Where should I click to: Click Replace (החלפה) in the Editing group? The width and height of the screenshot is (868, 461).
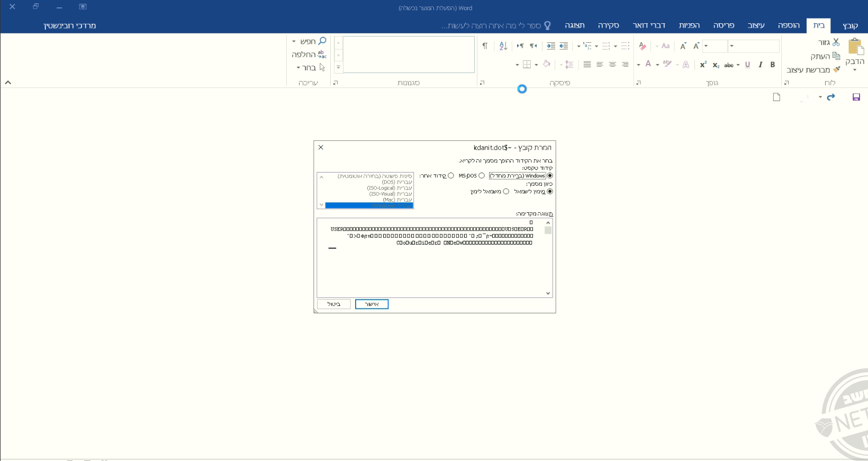[309, 55]
